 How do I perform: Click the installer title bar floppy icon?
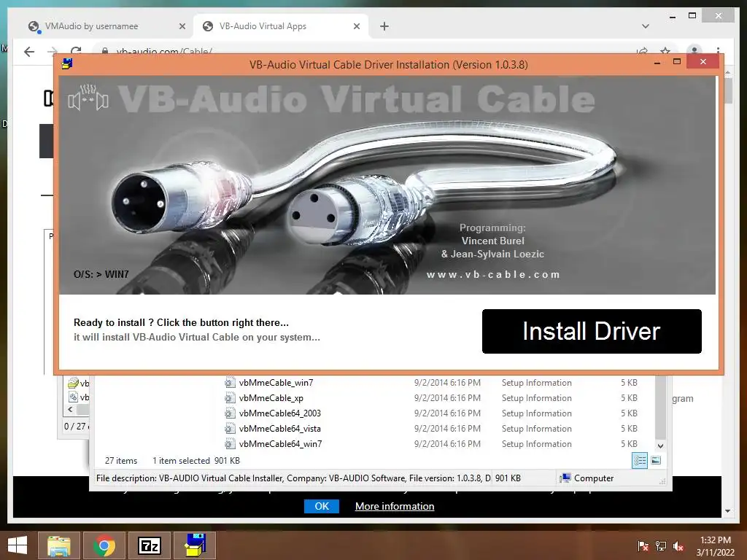click(x=67, y=63)
